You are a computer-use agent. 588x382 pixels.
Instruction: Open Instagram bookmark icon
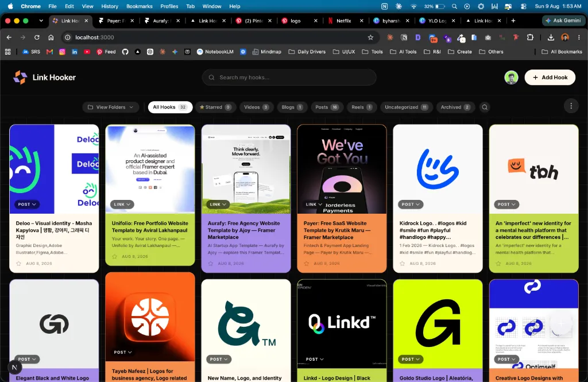click(62, 52)
